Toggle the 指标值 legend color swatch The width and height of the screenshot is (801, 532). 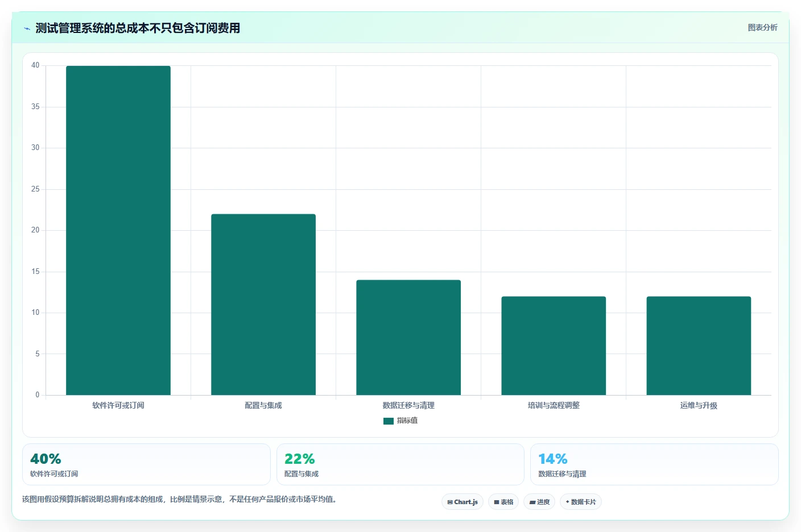pos(389,421)
